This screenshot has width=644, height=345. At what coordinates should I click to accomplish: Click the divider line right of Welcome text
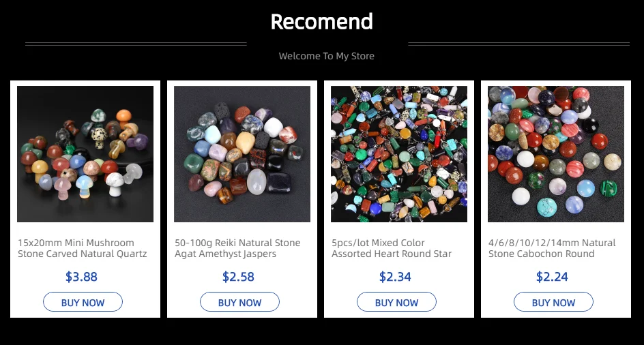point(518,44)
